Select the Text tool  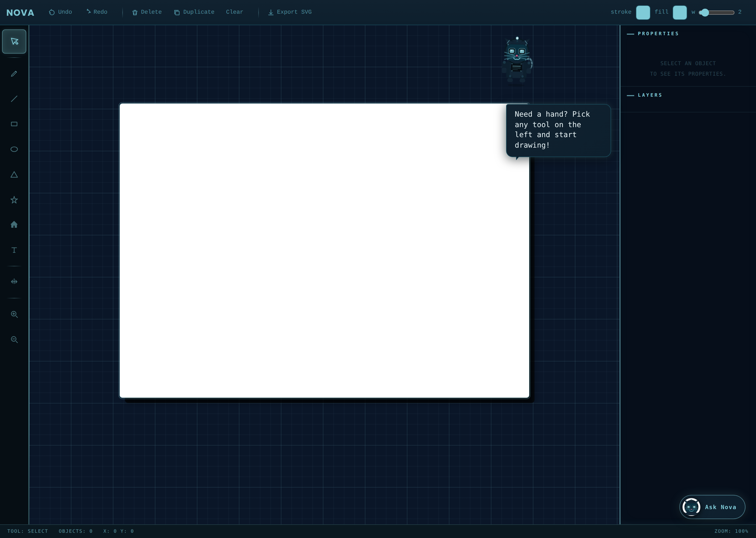point(14,250)
